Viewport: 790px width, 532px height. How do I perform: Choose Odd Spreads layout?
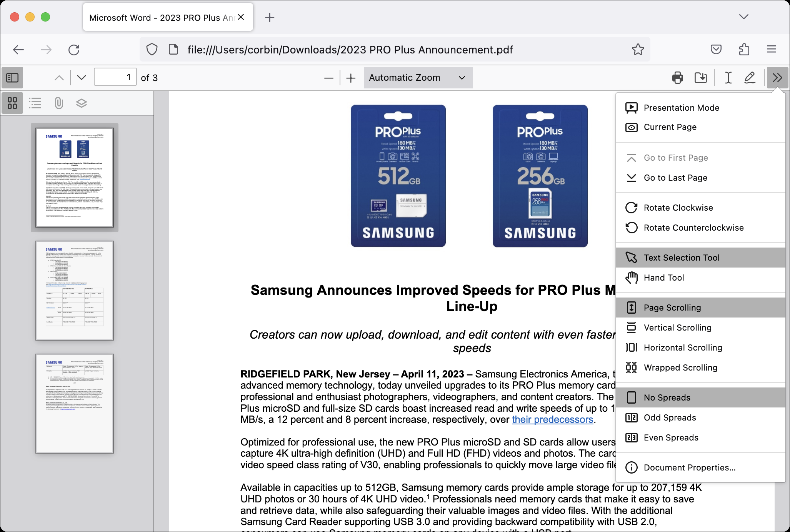coord(700,417)
